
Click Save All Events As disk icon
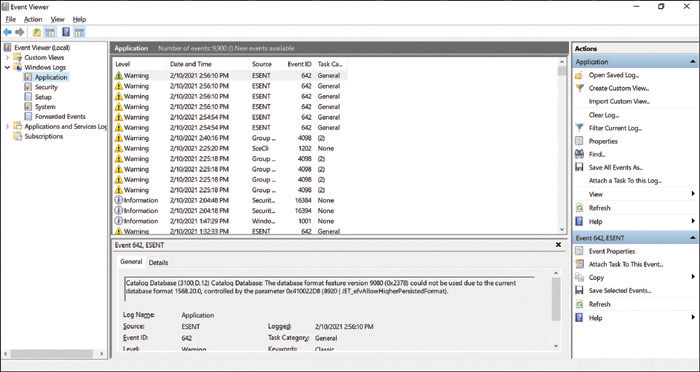pyautogui.click(x=579, y=167)
